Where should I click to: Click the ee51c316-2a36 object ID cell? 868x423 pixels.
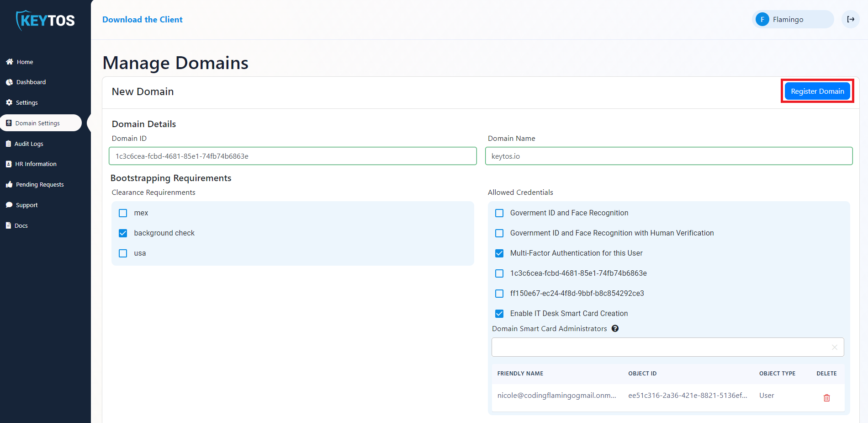tap(688, 396)
